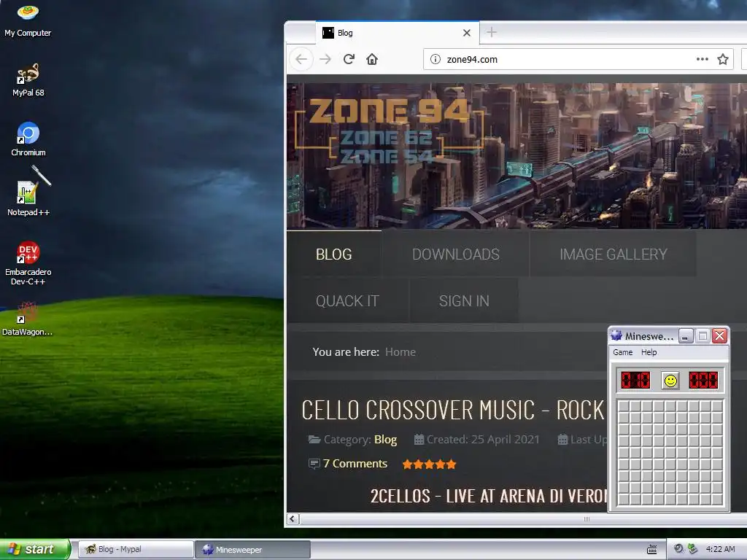Select the MyPal 68 desktop shortcut
The width and height of the screenshot is (747, 560).
coord(28,80)
